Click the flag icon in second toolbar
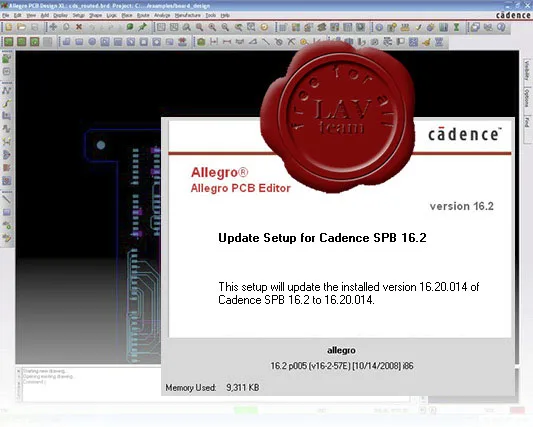 (x=400, y=42)
